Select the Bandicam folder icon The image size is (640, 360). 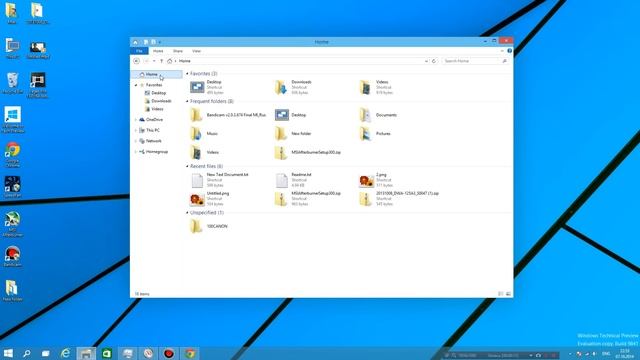(196, 115)
